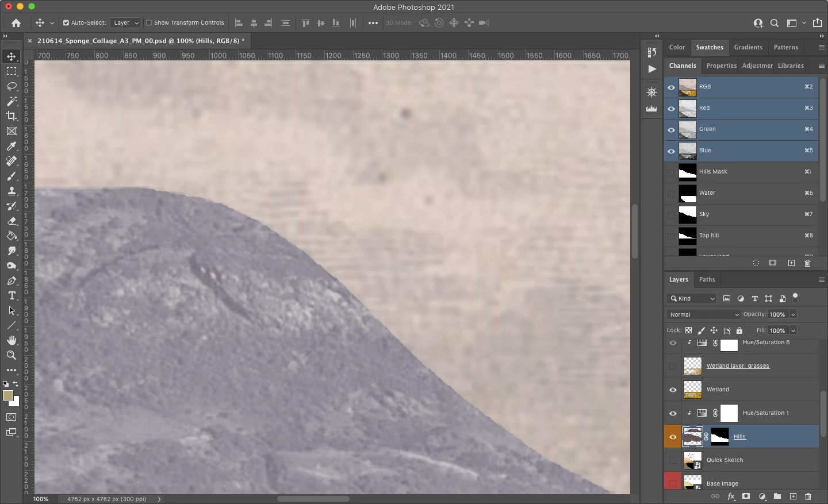The width and height of the screenshot is (828, 504).
Task: Select the Lasso tool
Action: 11,86
